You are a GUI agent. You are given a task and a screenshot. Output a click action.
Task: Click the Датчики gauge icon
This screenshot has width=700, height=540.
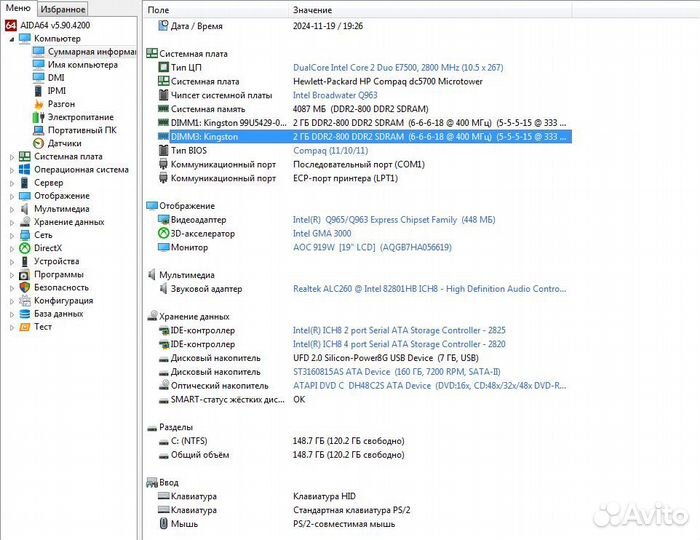coord(39,143)
